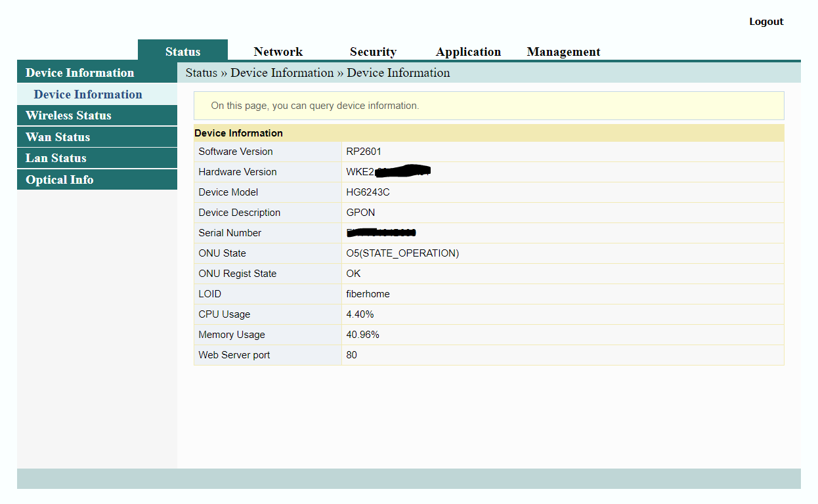The width and height of the screenshot is (818, 504).
Task: Click Status in the breadcrumb trail
Action: (202, 73)
